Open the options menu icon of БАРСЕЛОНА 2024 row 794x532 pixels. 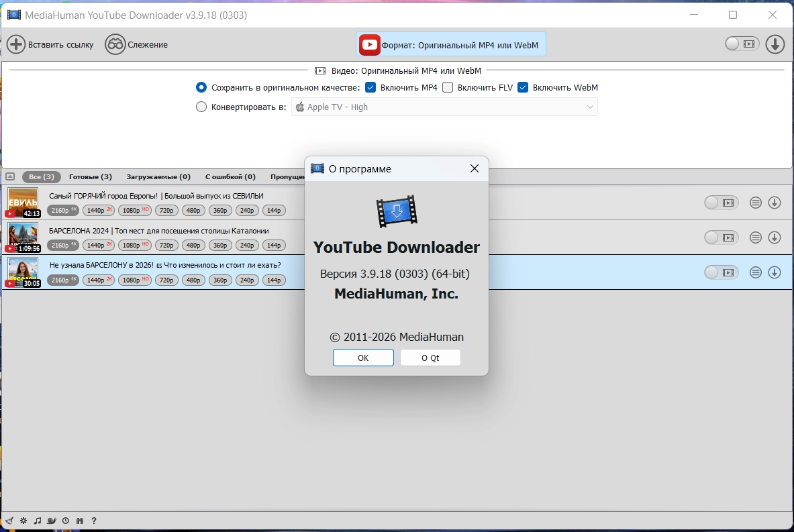tap(756, 237)
